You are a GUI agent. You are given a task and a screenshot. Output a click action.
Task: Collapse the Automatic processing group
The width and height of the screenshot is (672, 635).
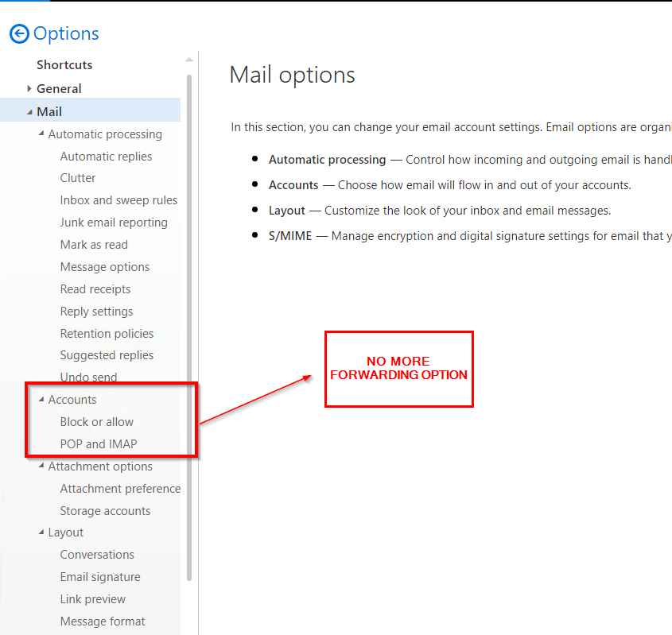click(41, 134)
